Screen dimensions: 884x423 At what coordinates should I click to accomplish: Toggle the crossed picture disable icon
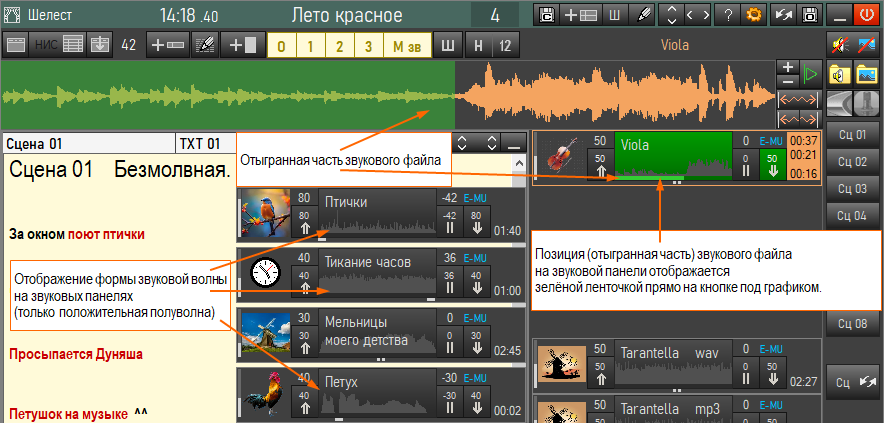click(867, 46)
